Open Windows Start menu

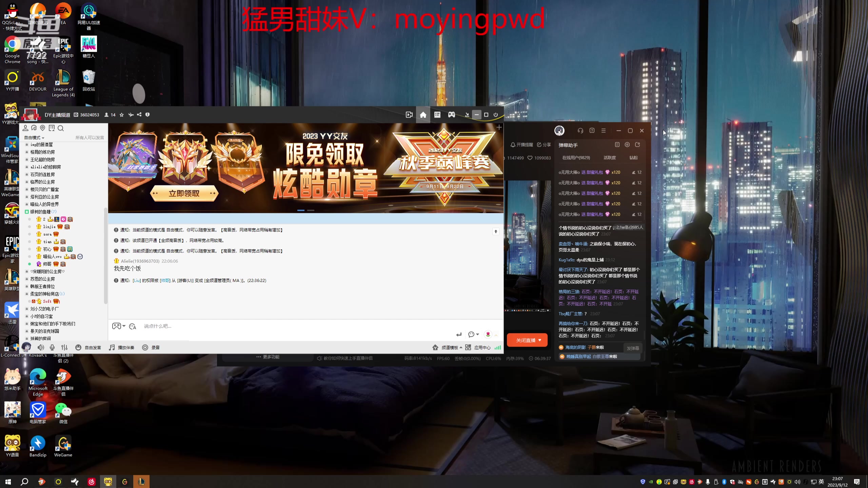(8, 482)
